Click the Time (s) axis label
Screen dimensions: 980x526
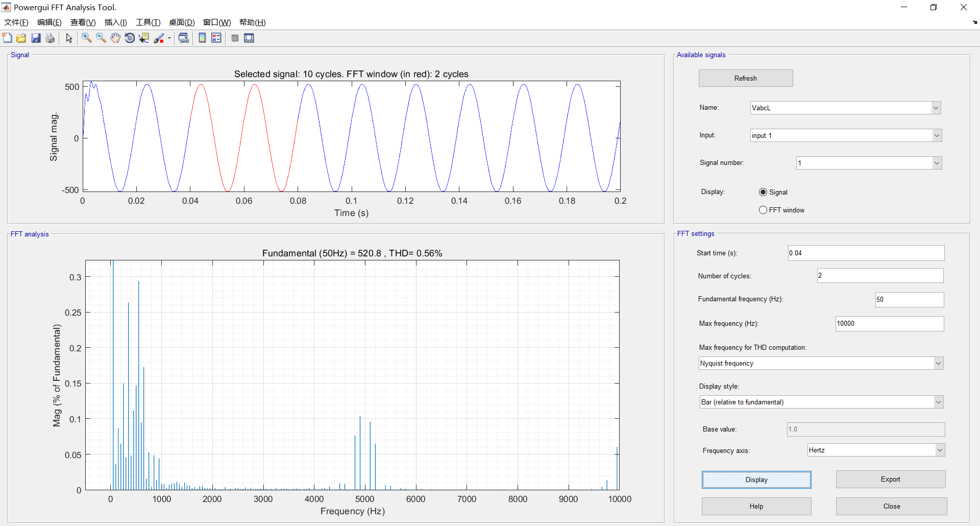point(351,213)
